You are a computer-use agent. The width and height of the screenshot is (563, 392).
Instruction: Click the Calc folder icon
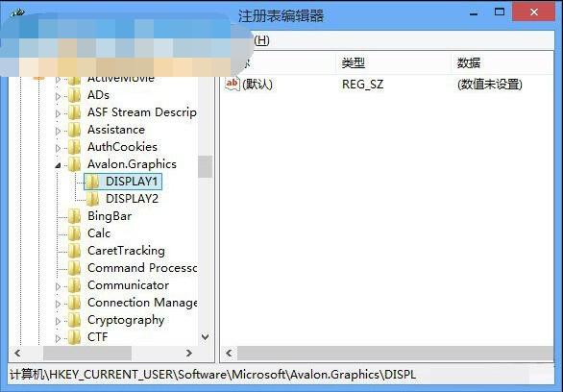(74, 233)
